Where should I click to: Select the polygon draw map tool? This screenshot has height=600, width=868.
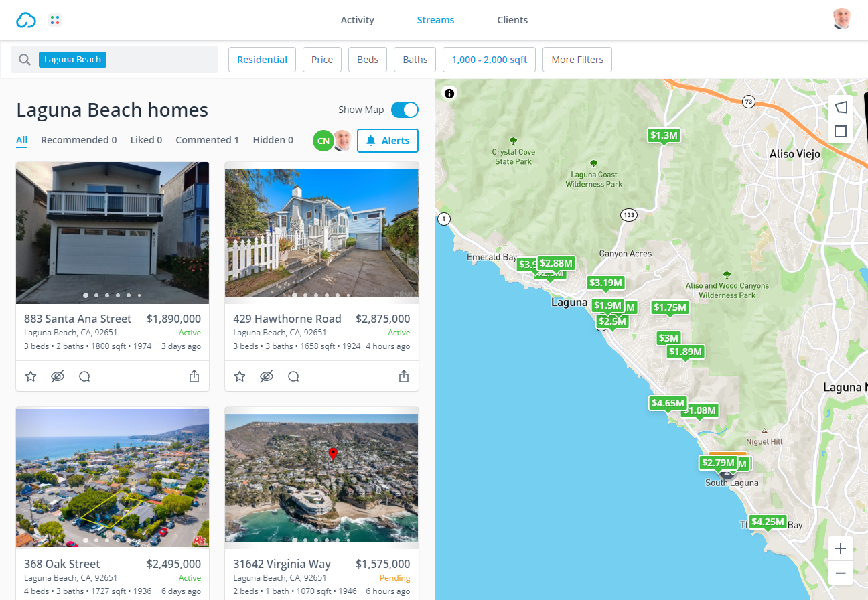coord(841,107)
